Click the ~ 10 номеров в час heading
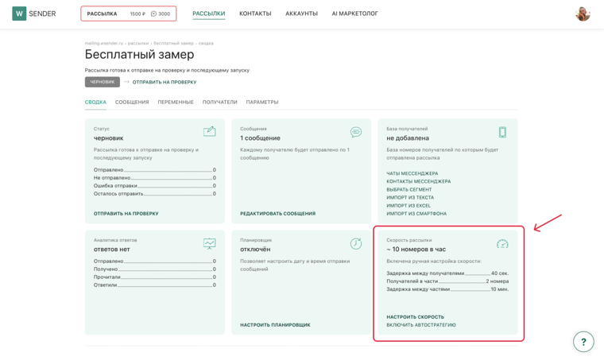Screen dimensions: 604x364 [x=416, y=250]
